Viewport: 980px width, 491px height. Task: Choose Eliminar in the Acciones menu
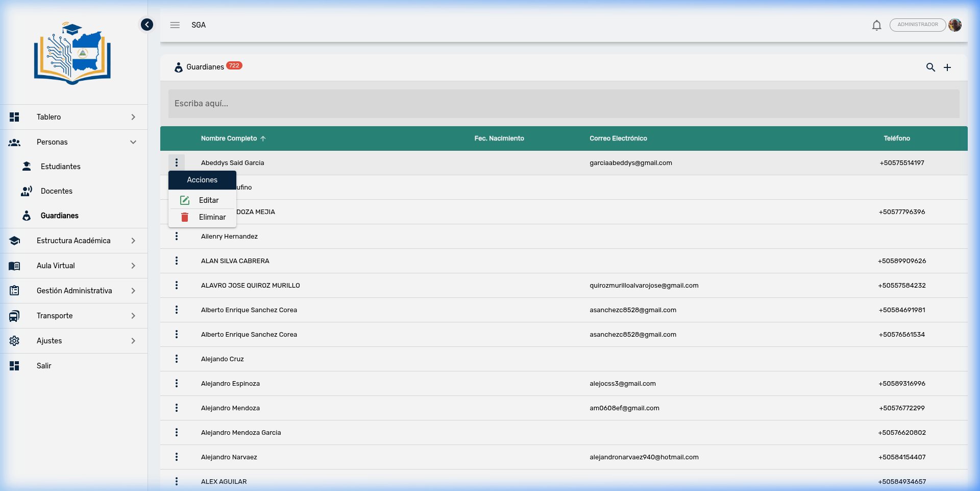[212, 217]
